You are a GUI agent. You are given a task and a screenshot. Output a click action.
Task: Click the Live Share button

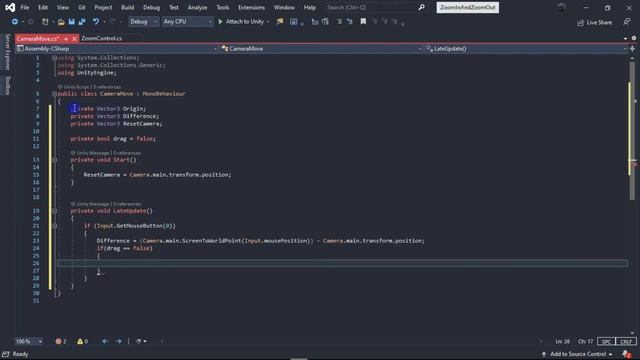[x=594, y=22]
